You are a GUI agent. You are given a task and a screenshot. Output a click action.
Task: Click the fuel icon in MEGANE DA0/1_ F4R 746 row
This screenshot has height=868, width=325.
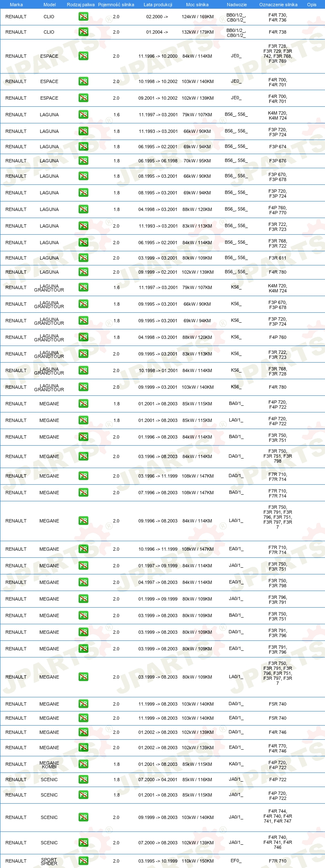(83, 732)
